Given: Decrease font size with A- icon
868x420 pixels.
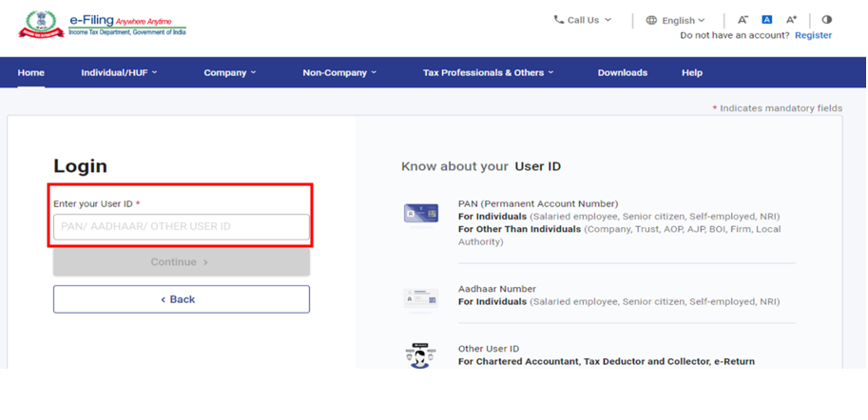Looking at the screenshot, I should 743,20.
